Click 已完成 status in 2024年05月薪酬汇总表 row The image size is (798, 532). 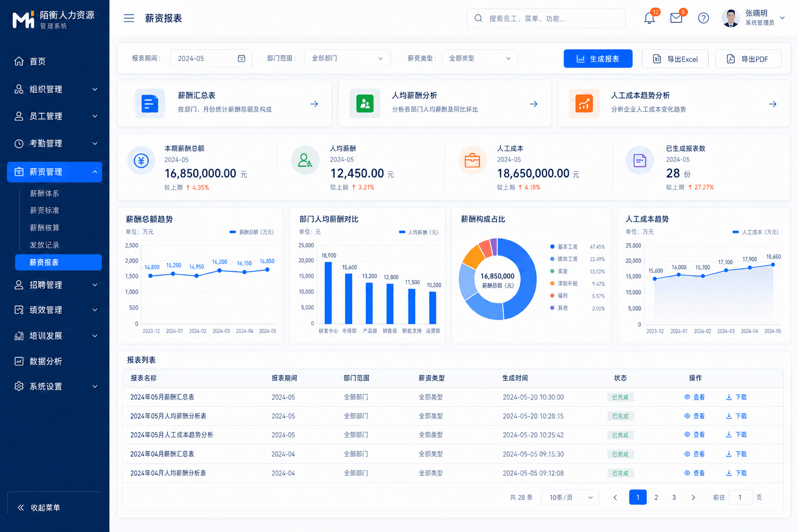(620, 397)
